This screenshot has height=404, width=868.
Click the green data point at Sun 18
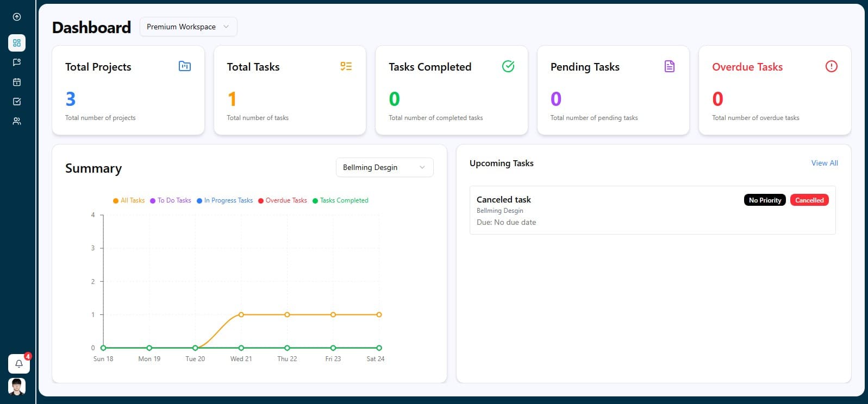103,348
